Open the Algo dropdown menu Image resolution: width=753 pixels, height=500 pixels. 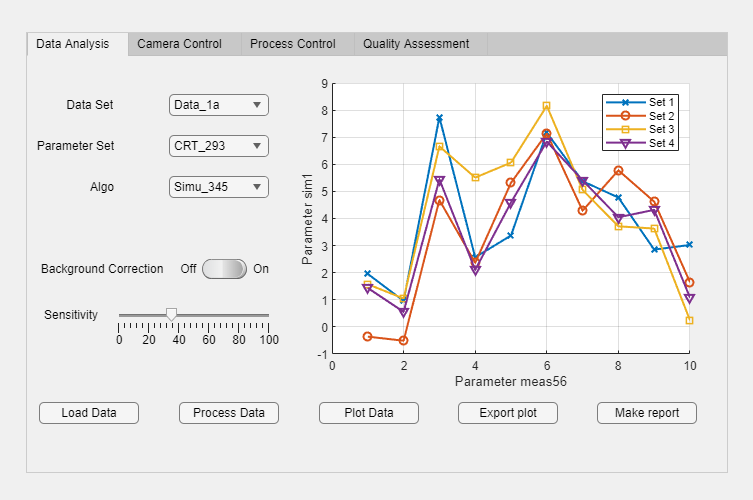pyautogui.click(x=219, y=187)
